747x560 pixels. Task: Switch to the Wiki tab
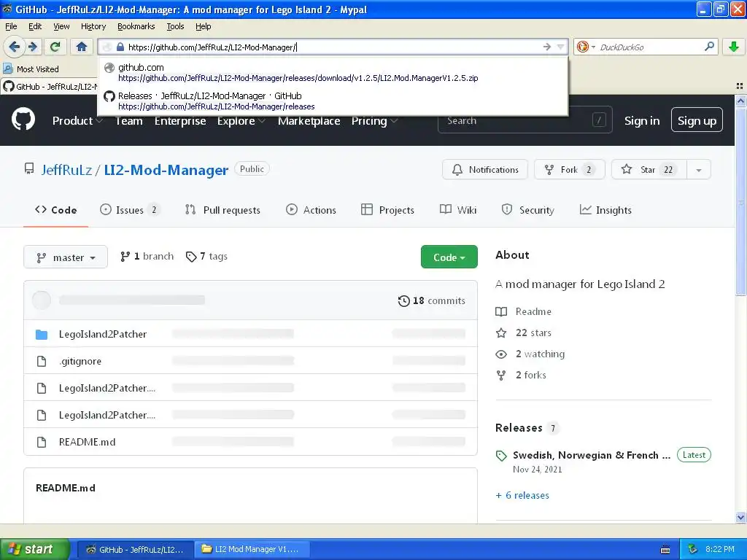(458, 210)
